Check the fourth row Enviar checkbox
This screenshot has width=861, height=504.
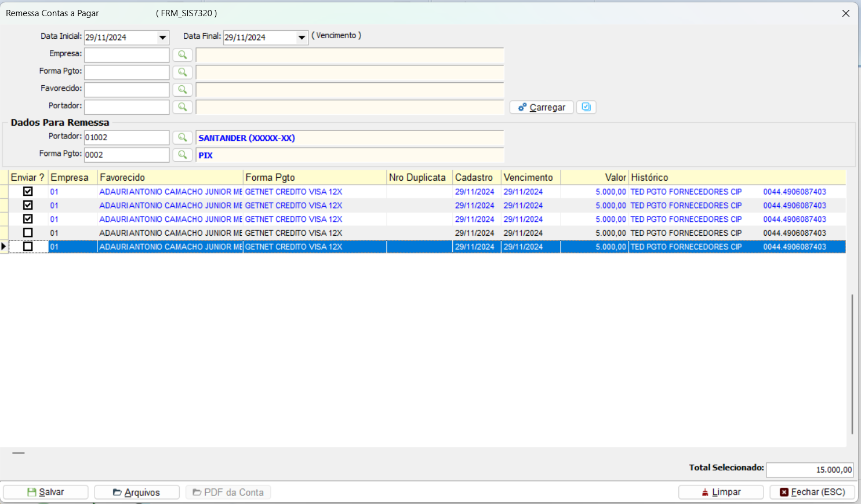[x=28, y=233]
